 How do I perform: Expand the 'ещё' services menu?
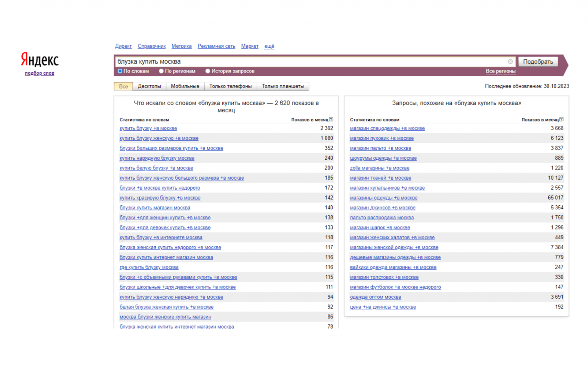coord(269,46)
